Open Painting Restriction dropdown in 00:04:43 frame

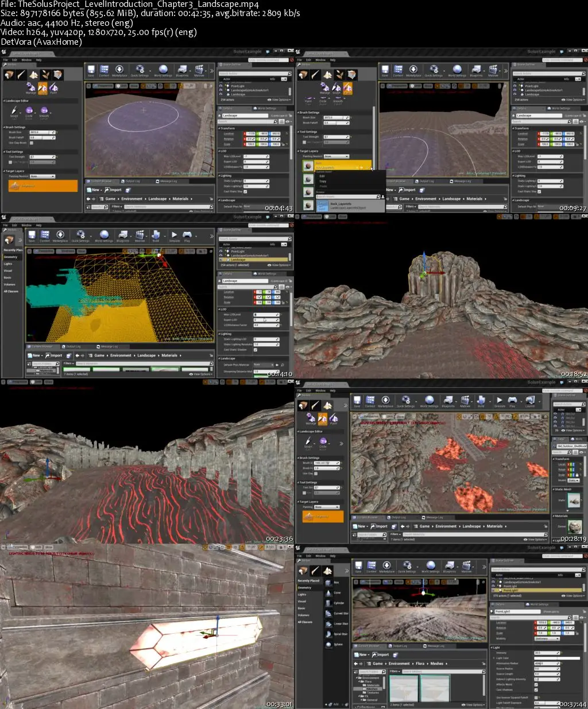pos(42,176)
